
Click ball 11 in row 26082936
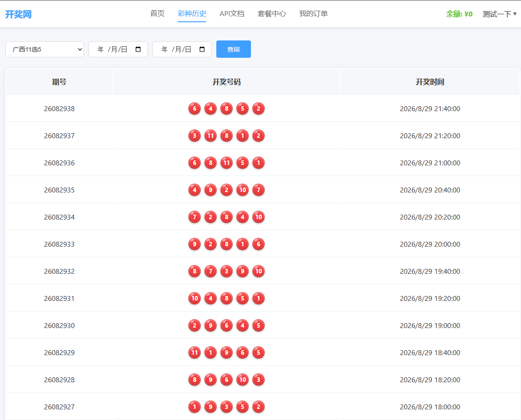coord(227,163)
